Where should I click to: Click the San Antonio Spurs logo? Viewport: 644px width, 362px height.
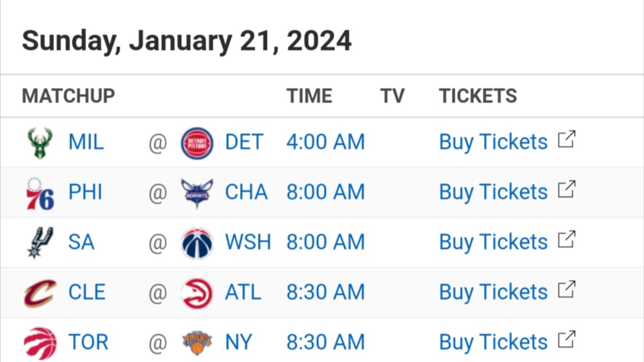tap(40, 243)
